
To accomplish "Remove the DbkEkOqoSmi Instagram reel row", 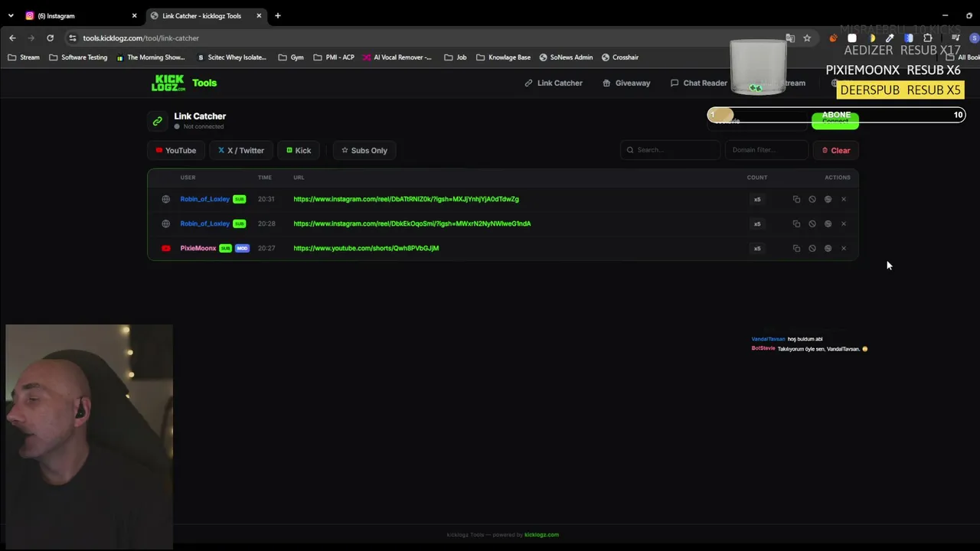I will click(844, 223).
